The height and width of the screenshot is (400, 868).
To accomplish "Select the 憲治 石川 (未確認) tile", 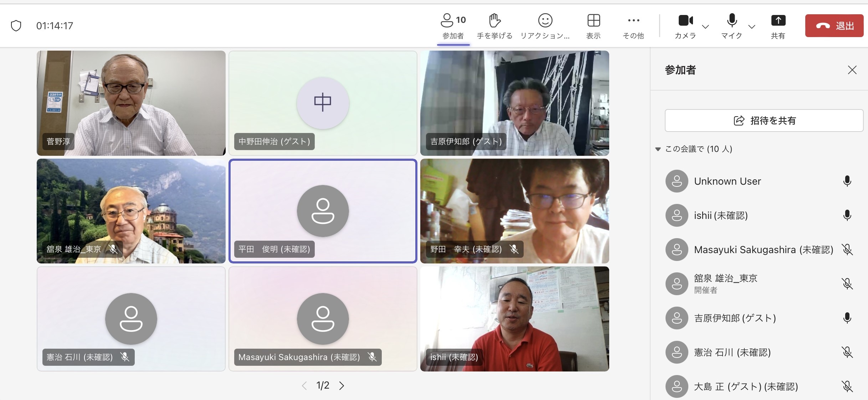I will pos(131,319).
